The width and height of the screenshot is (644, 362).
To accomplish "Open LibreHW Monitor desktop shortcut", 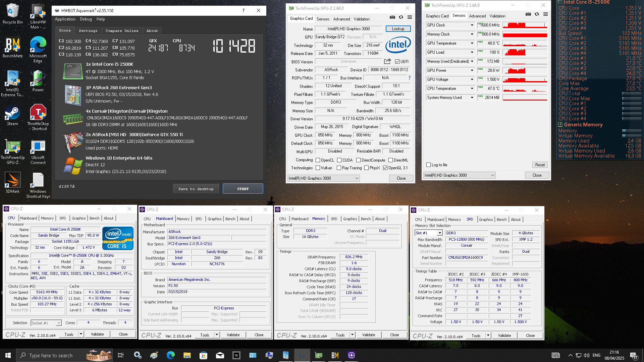I will 38,16.
